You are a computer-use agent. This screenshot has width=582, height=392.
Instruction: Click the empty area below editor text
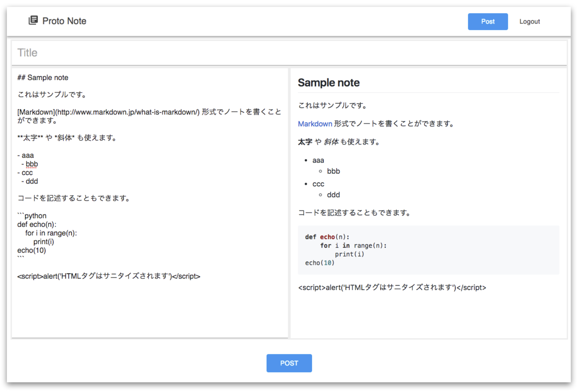[149, 310]
